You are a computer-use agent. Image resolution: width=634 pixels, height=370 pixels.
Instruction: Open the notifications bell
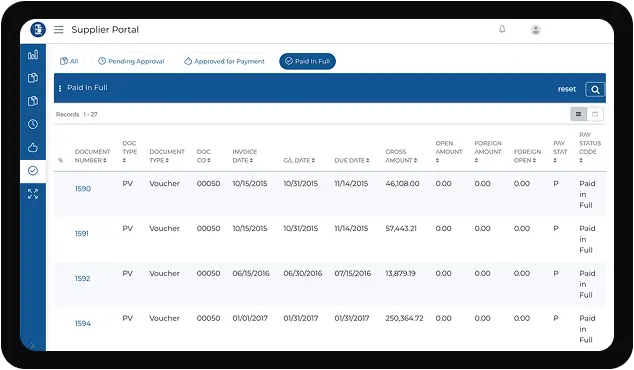[502, 29]
